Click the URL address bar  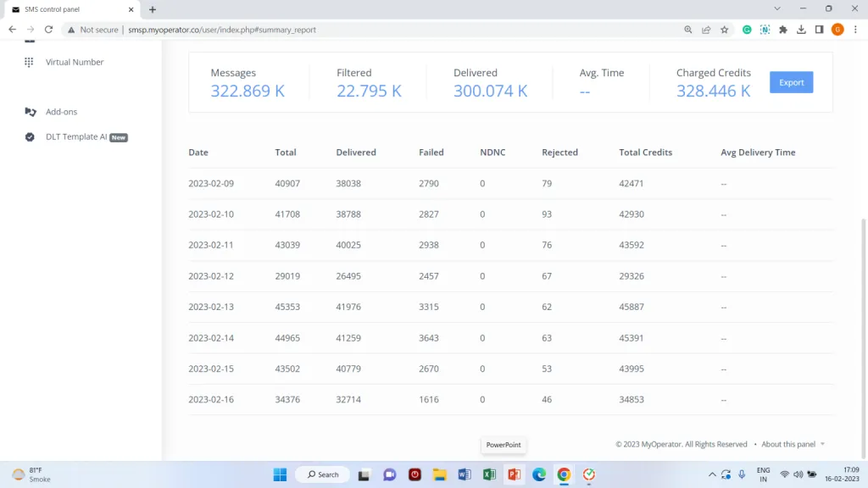221,30
